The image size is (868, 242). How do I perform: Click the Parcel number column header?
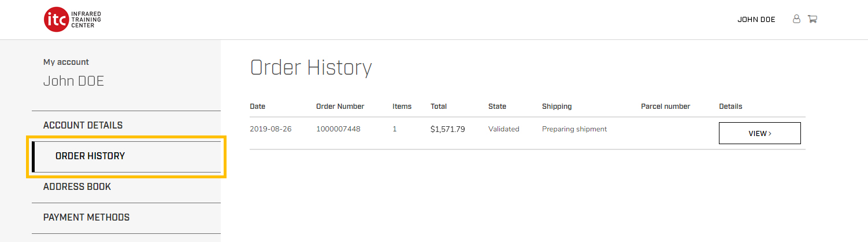coord(665,107)
